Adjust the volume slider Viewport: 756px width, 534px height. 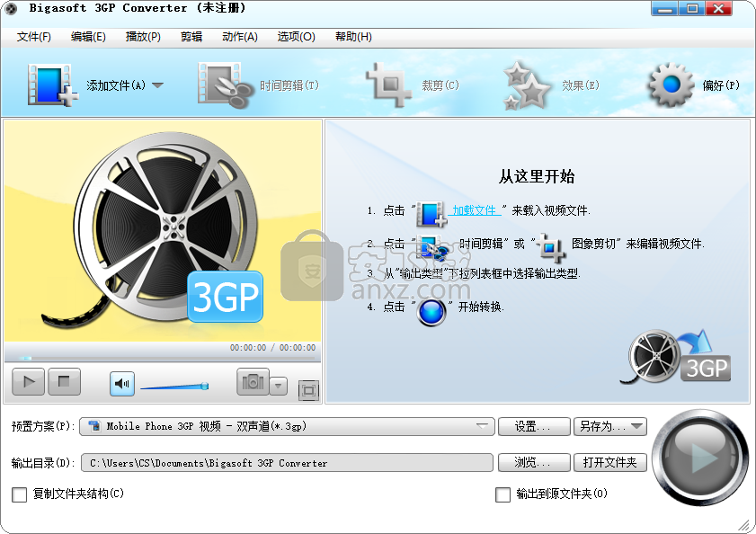pos(174,387)
